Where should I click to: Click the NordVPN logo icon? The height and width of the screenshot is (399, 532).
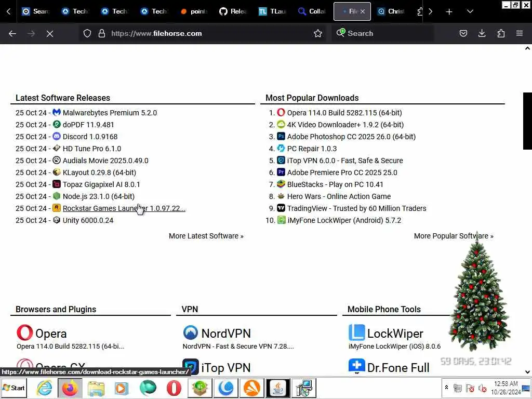[191, 332]
